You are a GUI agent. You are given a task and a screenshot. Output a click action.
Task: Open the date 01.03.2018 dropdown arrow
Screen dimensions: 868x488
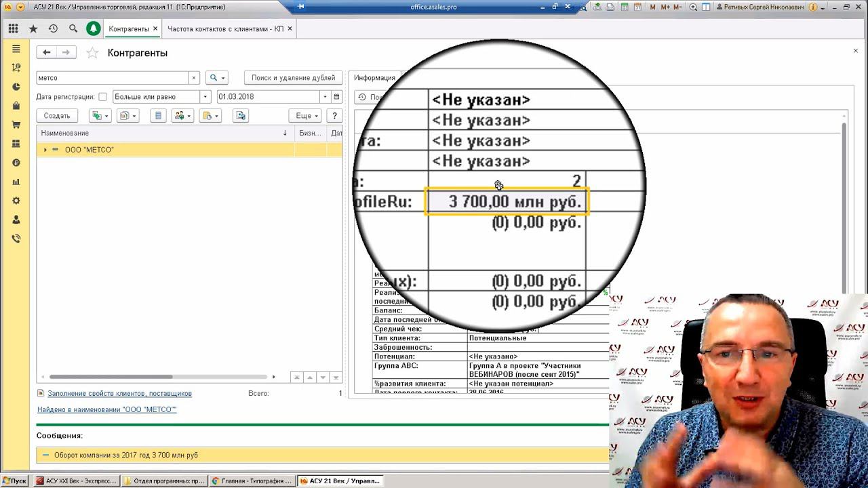coord(325,97)
